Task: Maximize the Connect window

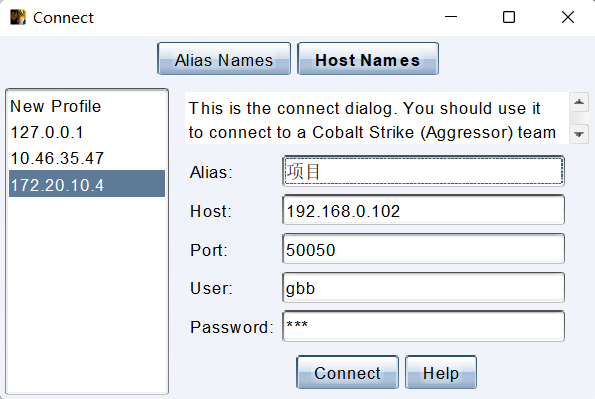Action: pyautogui.click(x=509, y=17)
